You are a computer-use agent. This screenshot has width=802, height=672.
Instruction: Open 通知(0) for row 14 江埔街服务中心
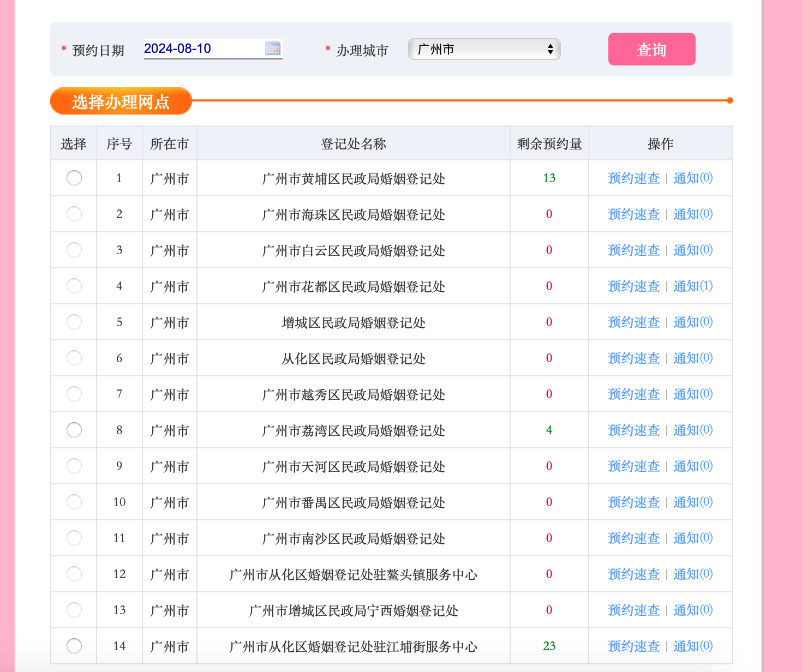pyautogui.click(x=693, y=646)
